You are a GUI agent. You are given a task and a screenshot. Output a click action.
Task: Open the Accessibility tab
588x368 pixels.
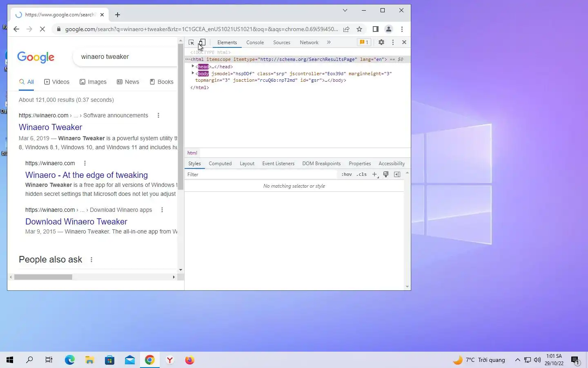click(x=392, y=164)
